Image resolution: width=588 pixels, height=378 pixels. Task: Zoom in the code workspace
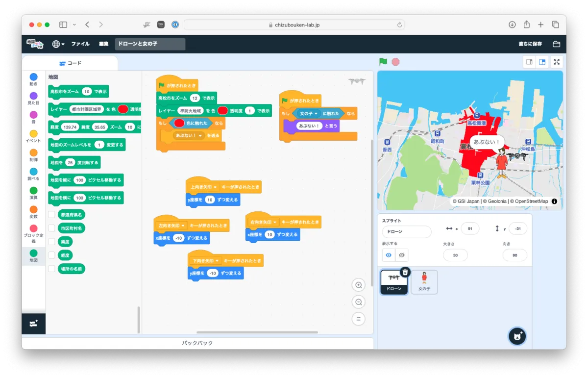(359, 285)
